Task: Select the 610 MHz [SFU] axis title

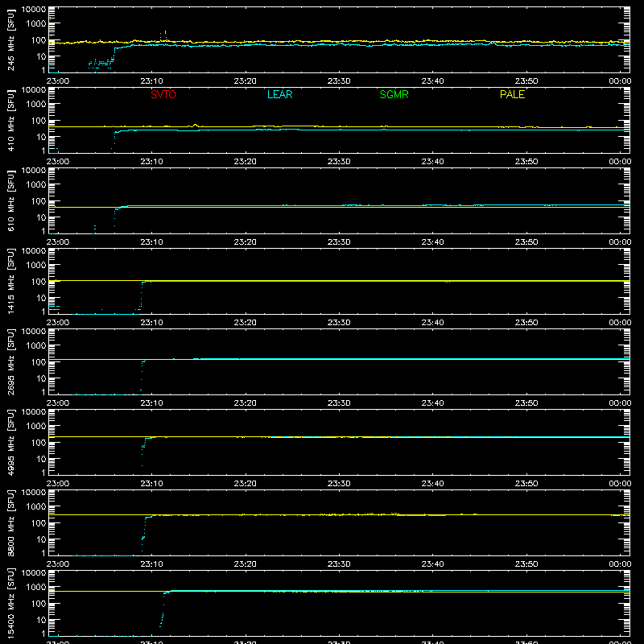Action: click(x=10, y=200)
